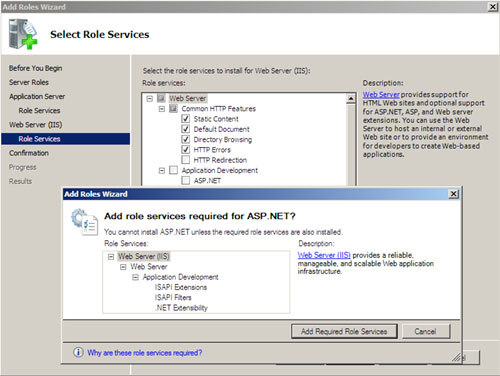Click the Add Required Role Services button
This screenshot has height=376, width=500.
344,331
